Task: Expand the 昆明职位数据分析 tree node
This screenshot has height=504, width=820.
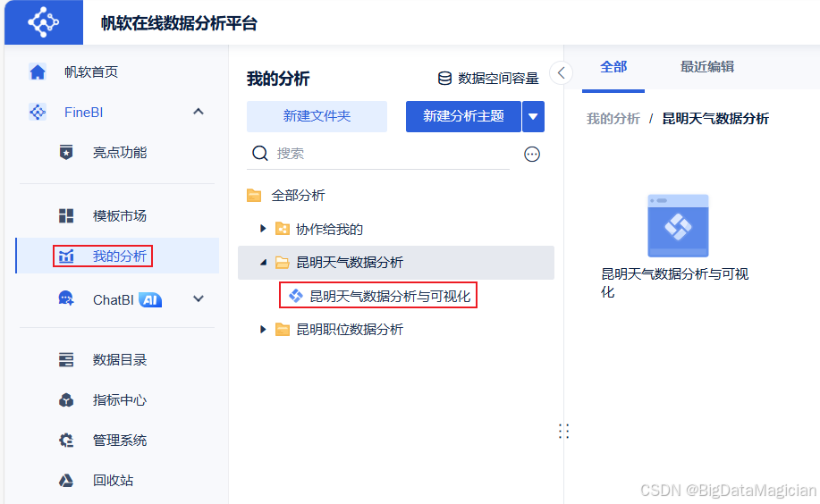Action: 263,330
